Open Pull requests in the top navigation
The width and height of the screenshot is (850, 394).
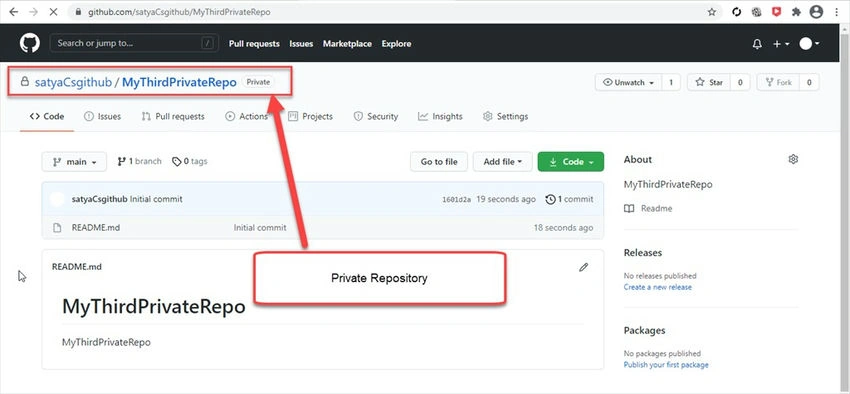click(254, 44)
